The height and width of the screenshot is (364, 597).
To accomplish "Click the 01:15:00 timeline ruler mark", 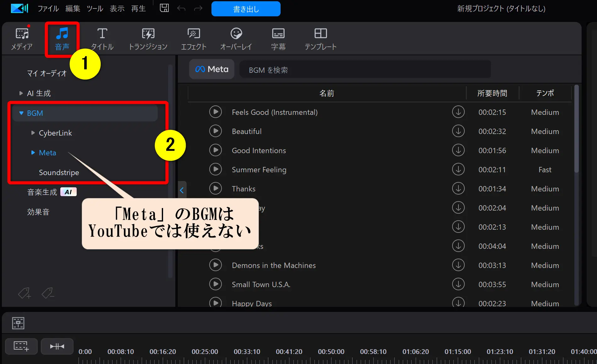I will pyautogui.click(x=457, y=351).
